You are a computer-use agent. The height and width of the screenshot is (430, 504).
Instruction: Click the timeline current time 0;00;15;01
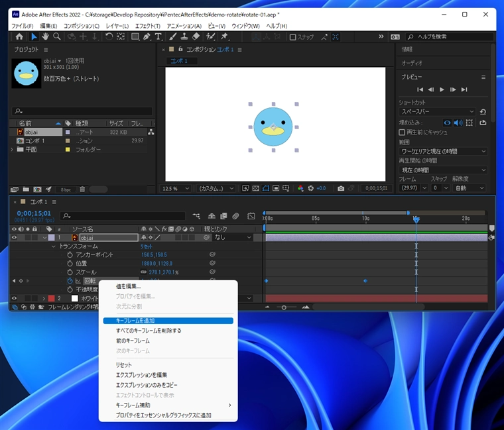(x=34, y=213)
